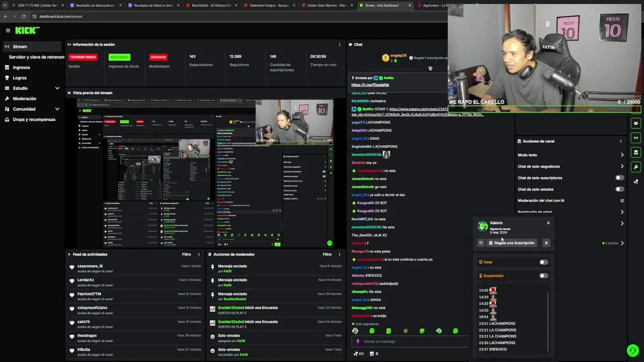The width and height of the screenshot is (644, 362).
Task: Click the points infinity icon below chat input
Action: coord(358,353)
